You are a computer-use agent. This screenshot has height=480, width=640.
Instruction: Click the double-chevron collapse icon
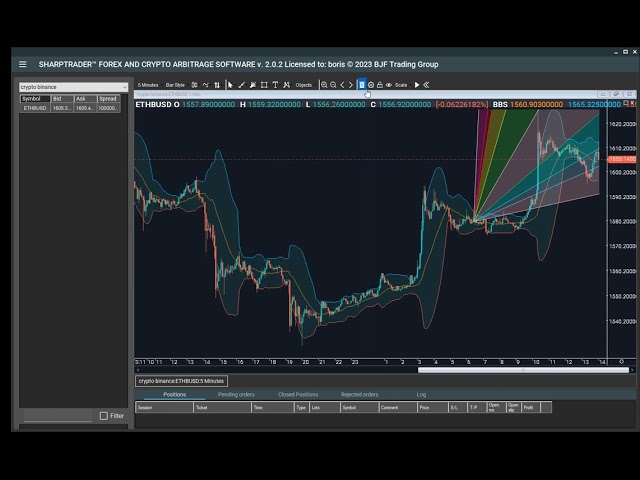(x=426, y=85)
